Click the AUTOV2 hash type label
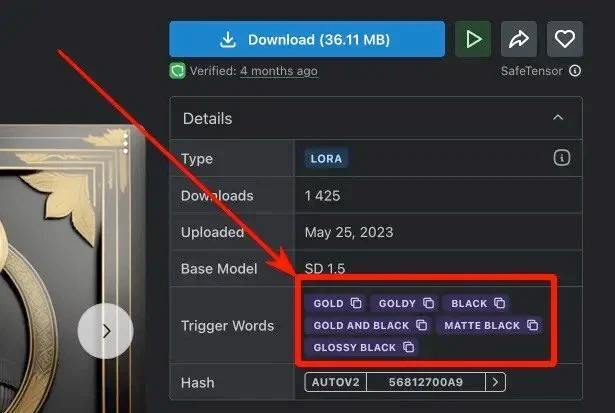615x413 pixels. tap(336, 382)
